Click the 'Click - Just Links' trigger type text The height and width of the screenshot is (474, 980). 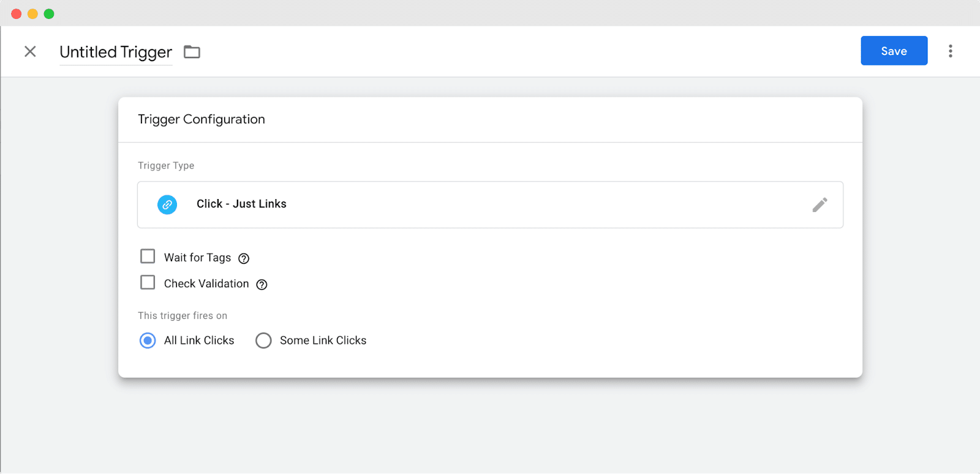pos(241,204)
